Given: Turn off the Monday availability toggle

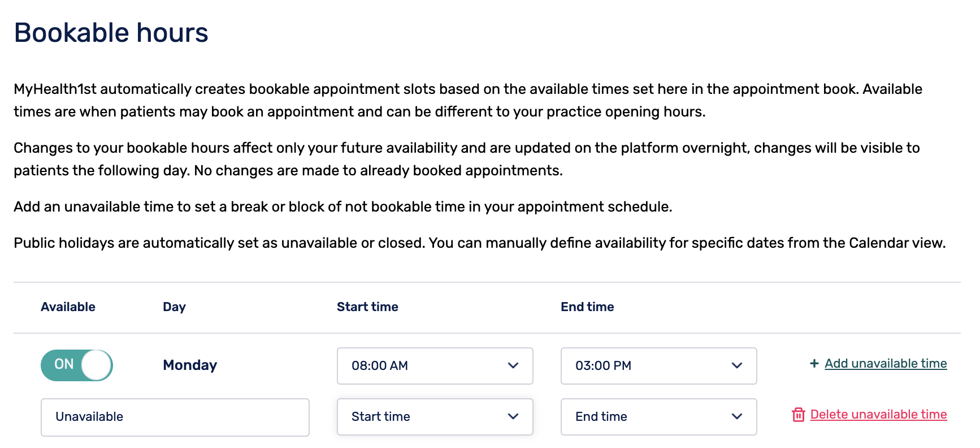Looking at the screenshot, I should (77, 365).
